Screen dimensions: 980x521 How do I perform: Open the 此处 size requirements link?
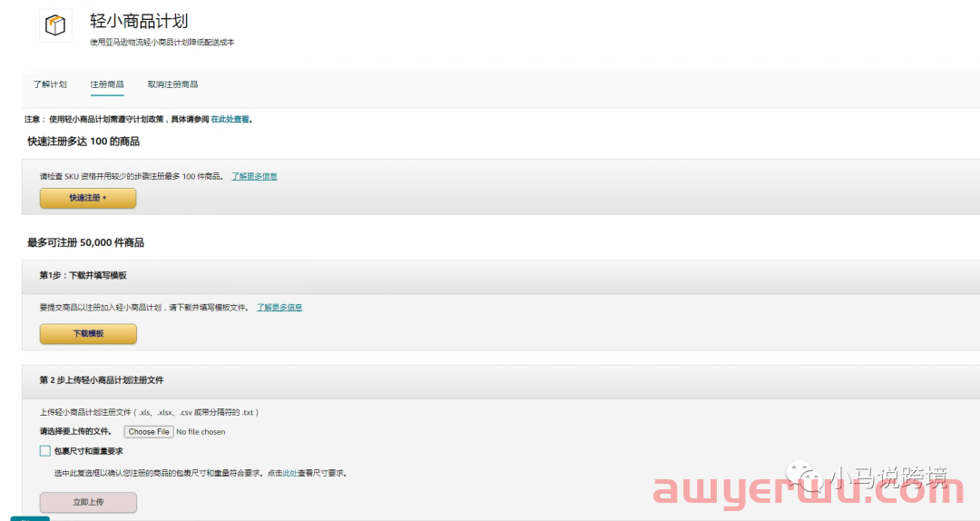pos(290,474)
